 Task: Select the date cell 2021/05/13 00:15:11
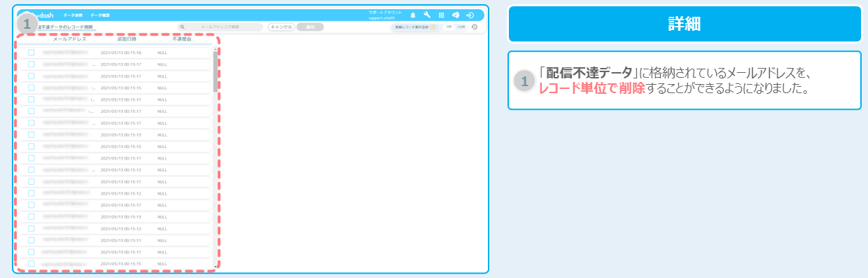121,240
